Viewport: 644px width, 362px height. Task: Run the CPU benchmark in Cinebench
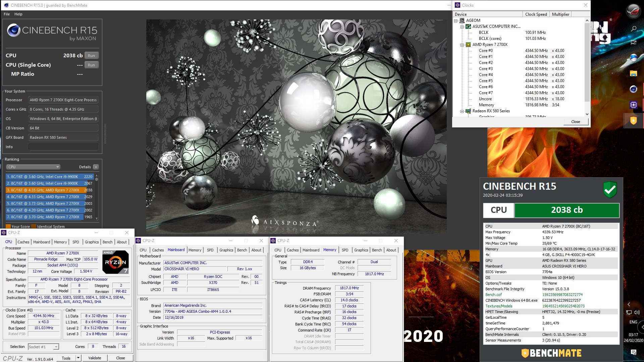[x=91, y=56]
